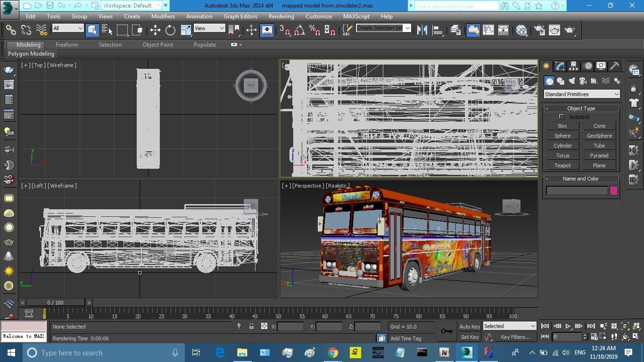Open the Selected key filter dropdown
This screenshot has height=362, width=644.
(510, 326)
